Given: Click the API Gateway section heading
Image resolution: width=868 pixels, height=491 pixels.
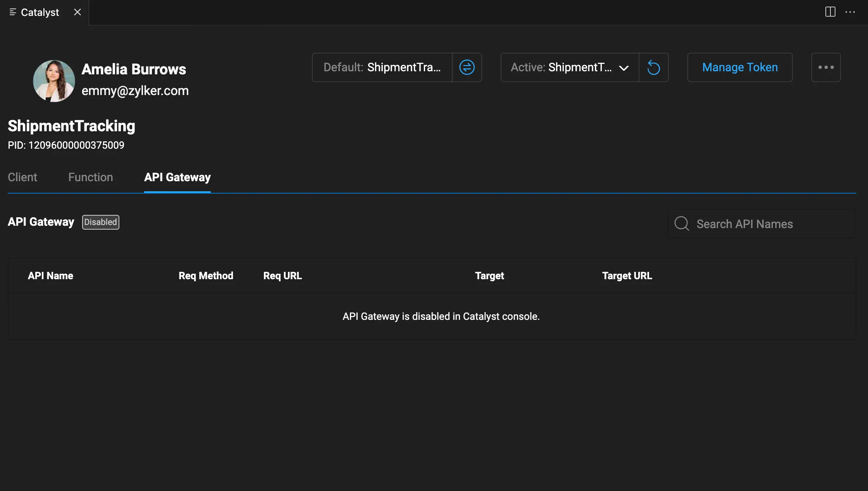Looking at the screenshot, I should 41,222.
